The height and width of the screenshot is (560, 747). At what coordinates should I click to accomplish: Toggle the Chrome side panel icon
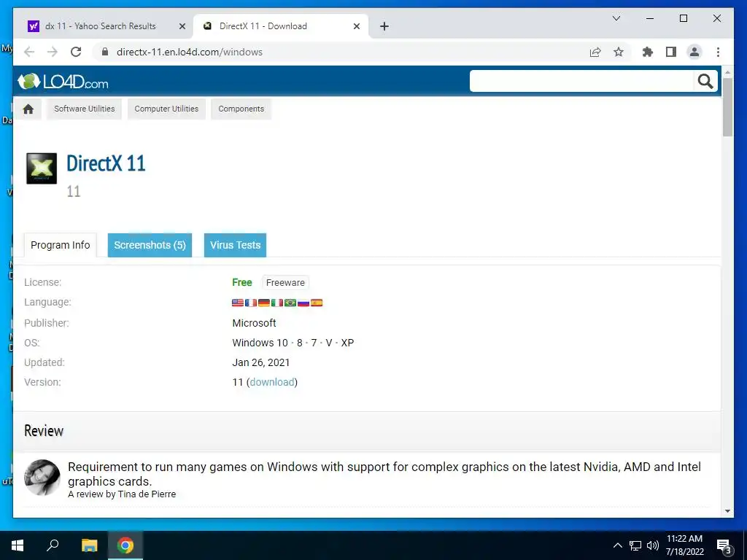(671, 52)
